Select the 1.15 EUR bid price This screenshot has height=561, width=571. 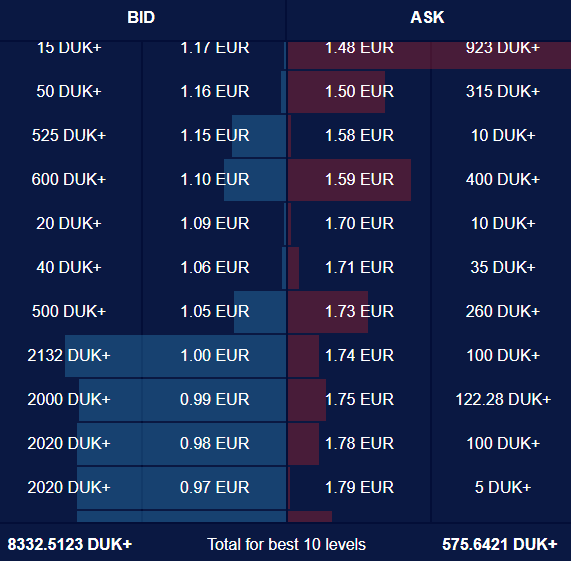pyautogui.click(x=214, y=135)
